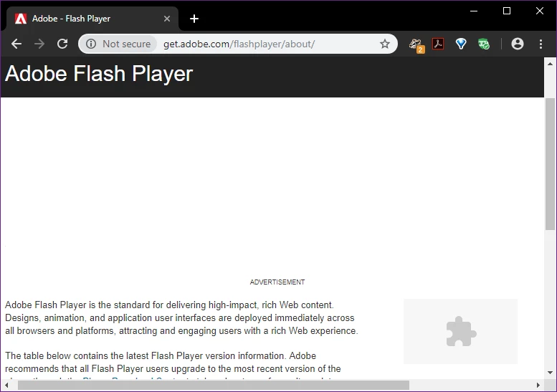Screen dimensions: 557x392
Task: Click the vertical scrollbar up arrow
Action: pyautogui.click(x=550, y=64)
